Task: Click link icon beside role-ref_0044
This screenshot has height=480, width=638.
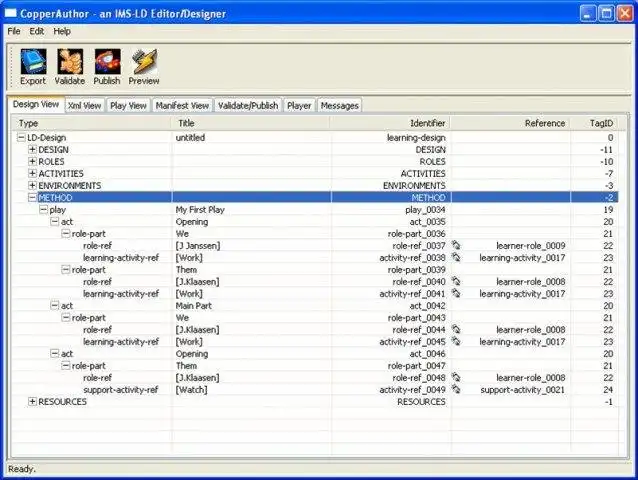Action: [x=456, y=329]
